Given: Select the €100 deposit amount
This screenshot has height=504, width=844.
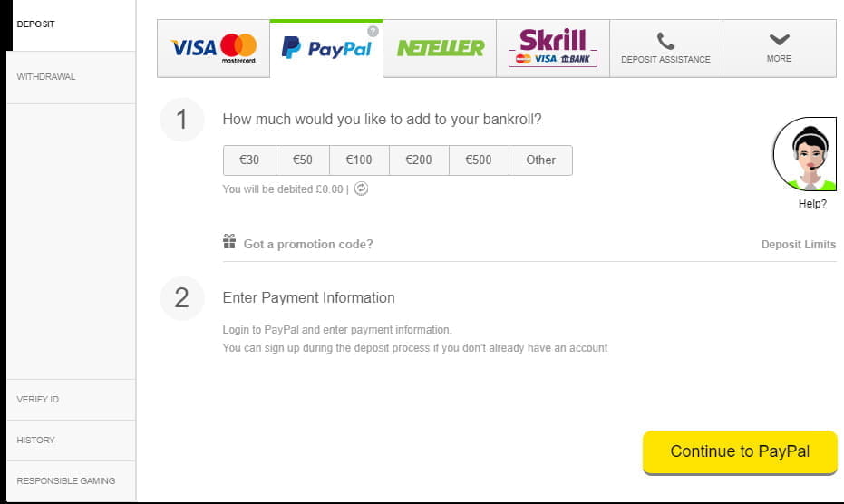Looking at the screenshot, I should pos(359,160).
